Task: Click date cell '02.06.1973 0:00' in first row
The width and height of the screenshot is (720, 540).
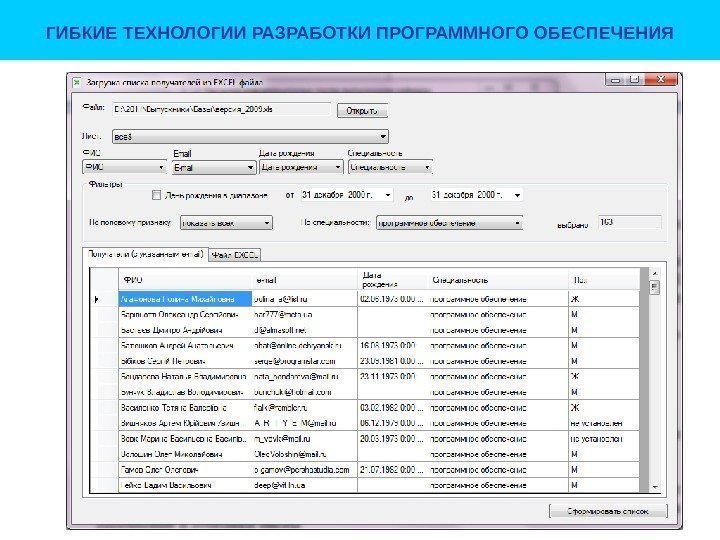Action: (x=392, y=299)
